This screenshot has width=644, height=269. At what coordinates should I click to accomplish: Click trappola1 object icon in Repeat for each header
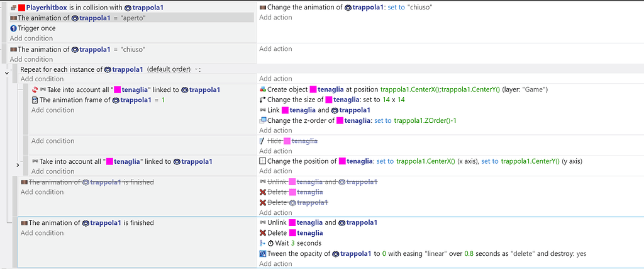click(108, 69)
